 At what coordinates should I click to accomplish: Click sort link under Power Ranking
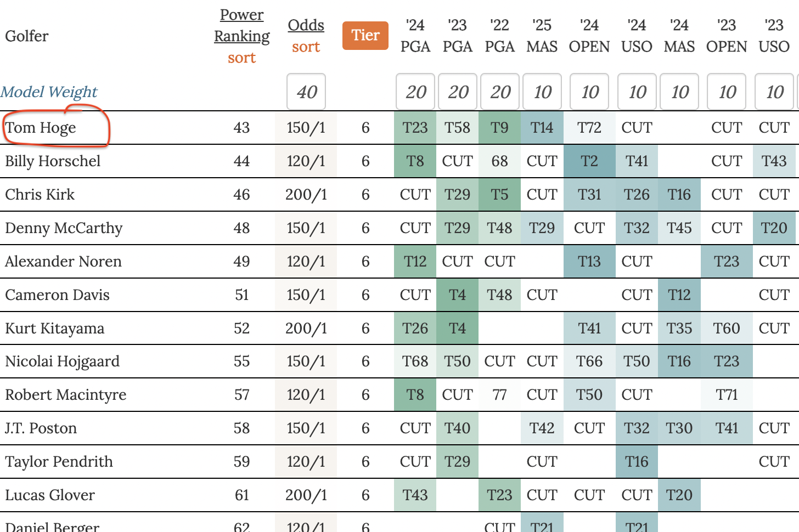[241, 58]
